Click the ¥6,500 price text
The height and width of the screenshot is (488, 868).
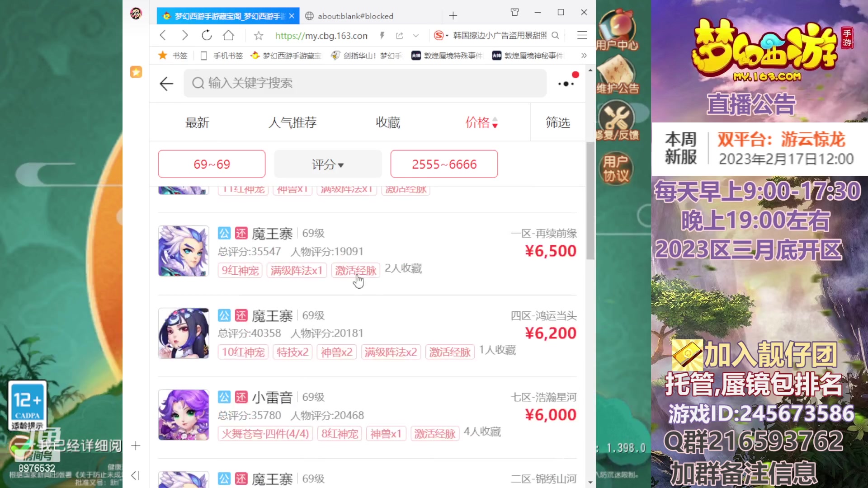click(551, 251)
